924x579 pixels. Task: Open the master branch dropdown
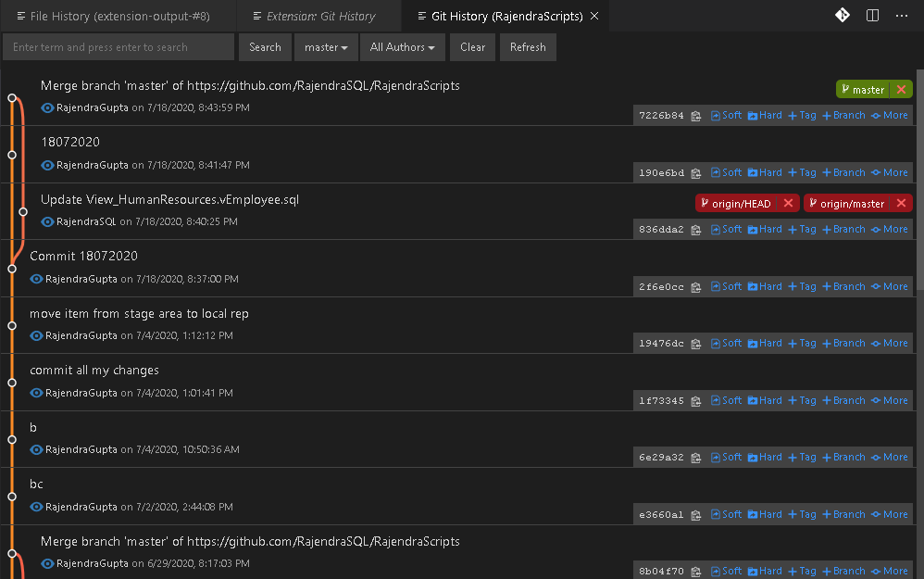pyautogui.click(x=326, y=47)
